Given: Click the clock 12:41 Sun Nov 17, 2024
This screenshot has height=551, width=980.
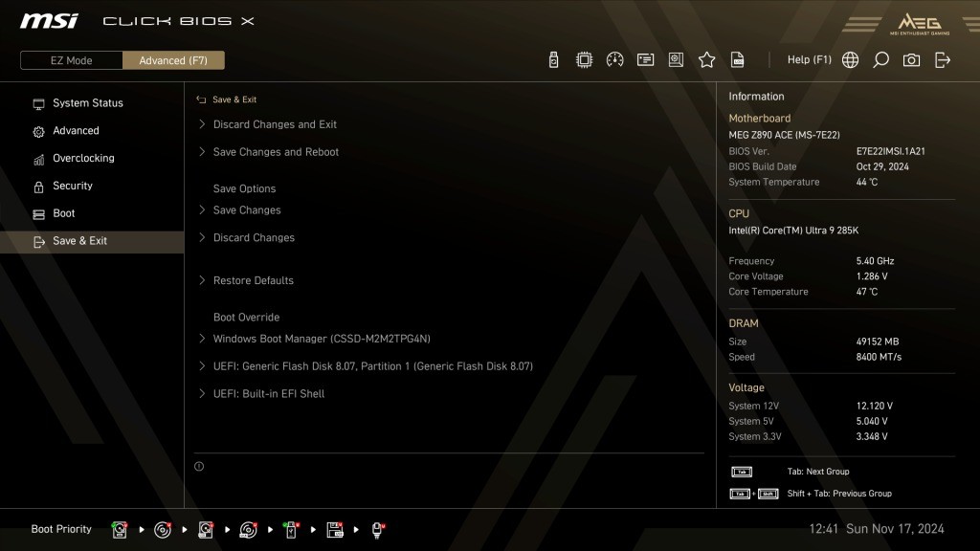Looking at the screenshot, I should (x=877, y=529).
